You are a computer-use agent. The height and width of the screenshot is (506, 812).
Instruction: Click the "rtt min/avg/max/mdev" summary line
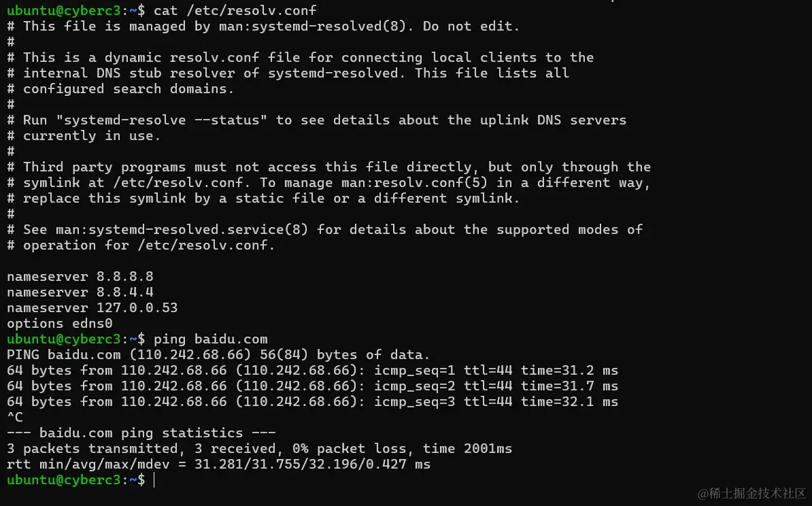pyautogui.click(x=218, y=465)
